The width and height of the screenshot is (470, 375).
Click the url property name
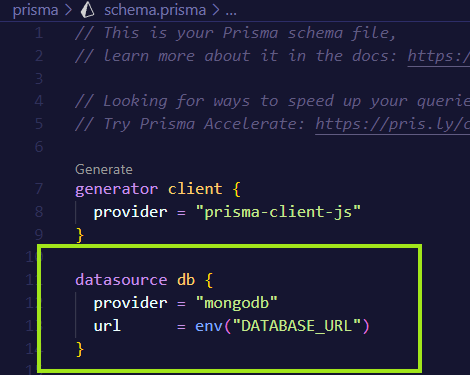[x=107, y=326]
